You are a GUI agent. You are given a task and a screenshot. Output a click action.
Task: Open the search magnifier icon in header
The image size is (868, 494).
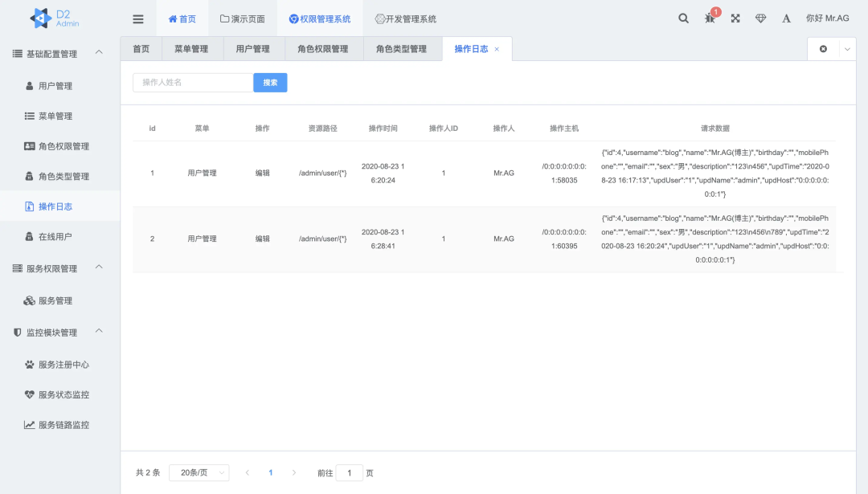pos(683,18)
